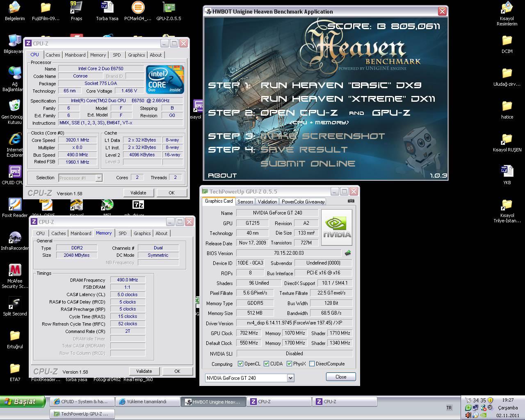Click the taskbar clock 19:27

pyautogui.click(x=508, y=400)
